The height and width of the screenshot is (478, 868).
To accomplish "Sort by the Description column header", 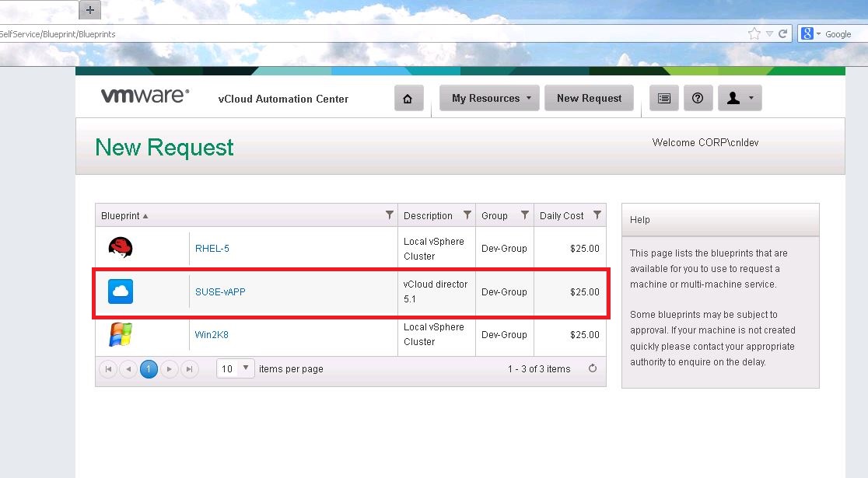I will tap(428, 216).
